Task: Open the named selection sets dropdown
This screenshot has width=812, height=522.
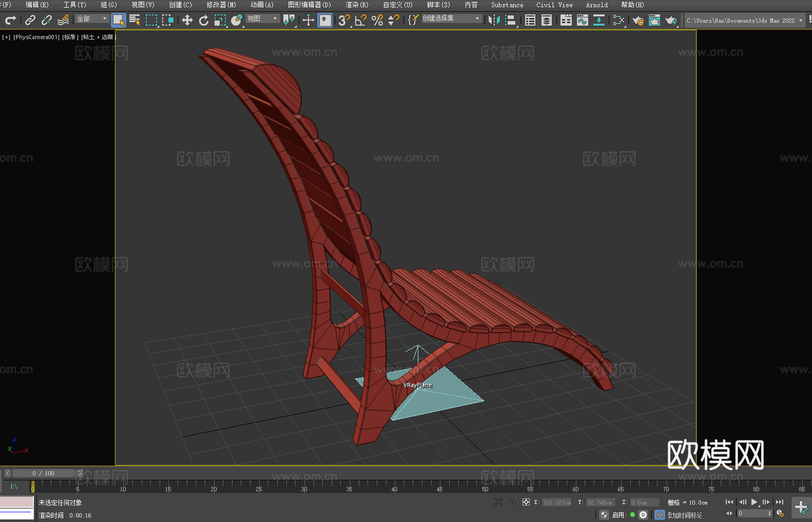Action: [452, 18]
